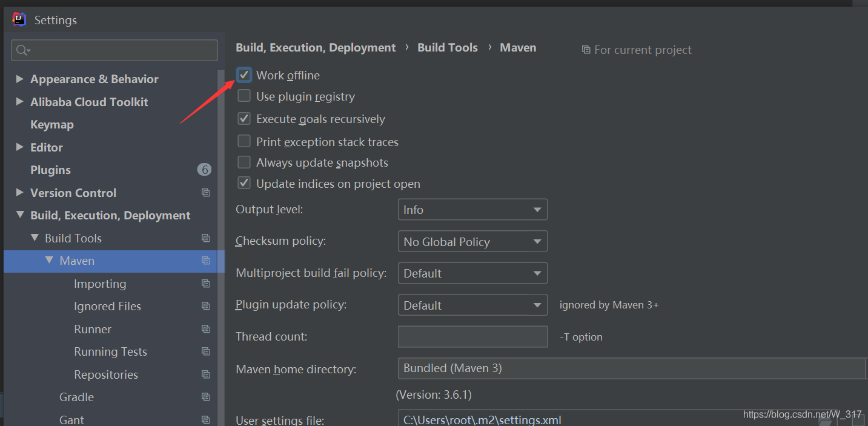Expand the Version Control node
Viewport: 868px width, 426px height.
coord(20,193)
